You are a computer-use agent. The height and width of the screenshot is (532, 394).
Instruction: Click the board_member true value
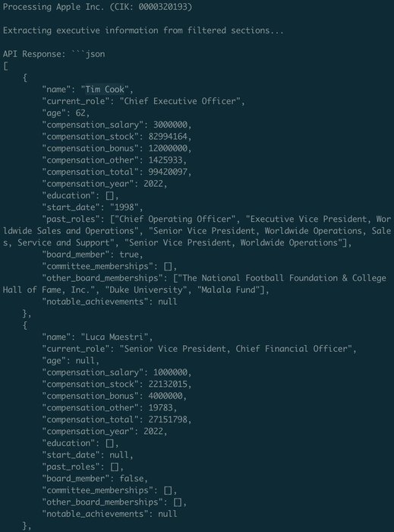click(x=129, y=255)
